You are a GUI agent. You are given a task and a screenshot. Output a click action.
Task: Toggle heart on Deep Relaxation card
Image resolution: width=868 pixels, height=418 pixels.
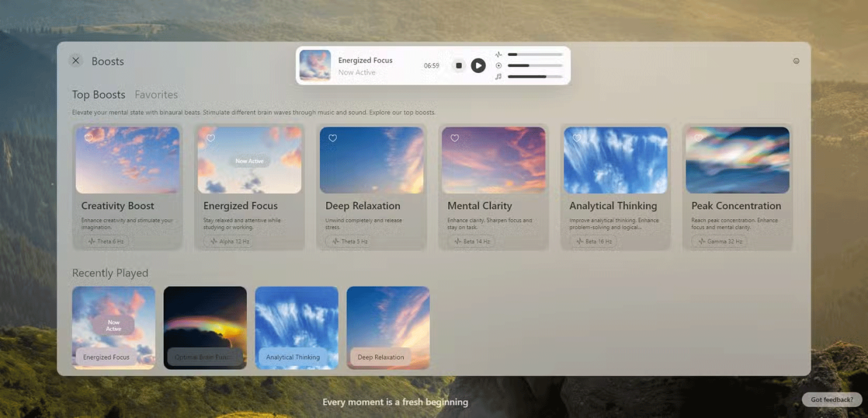(x=333, y=138)
